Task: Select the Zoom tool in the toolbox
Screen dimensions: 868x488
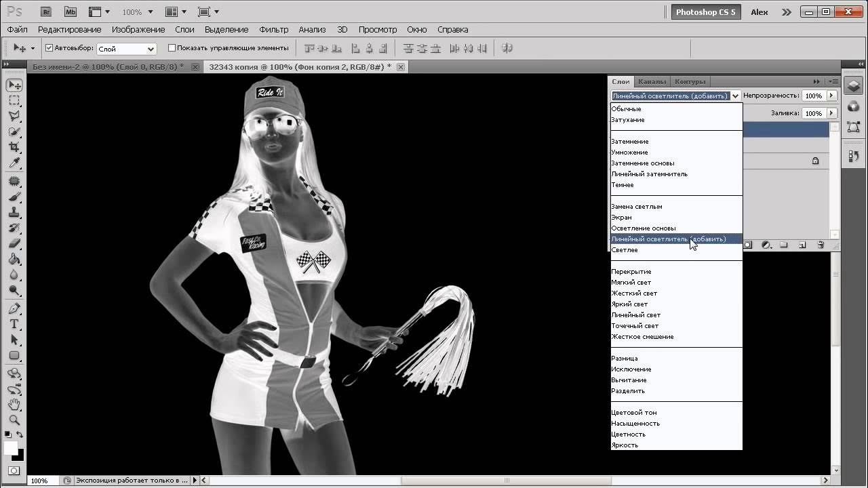Action: click(14, 420)
